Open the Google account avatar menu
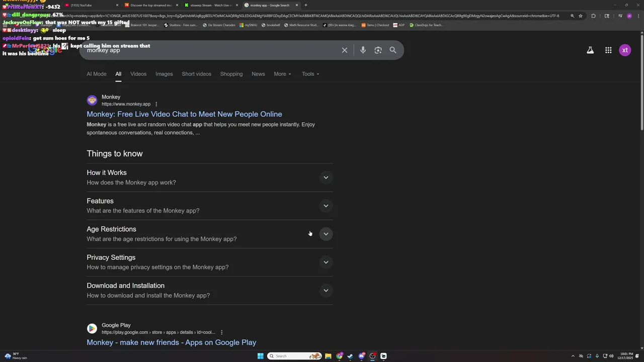Screen dimensions: 644x362 [625, 50]
